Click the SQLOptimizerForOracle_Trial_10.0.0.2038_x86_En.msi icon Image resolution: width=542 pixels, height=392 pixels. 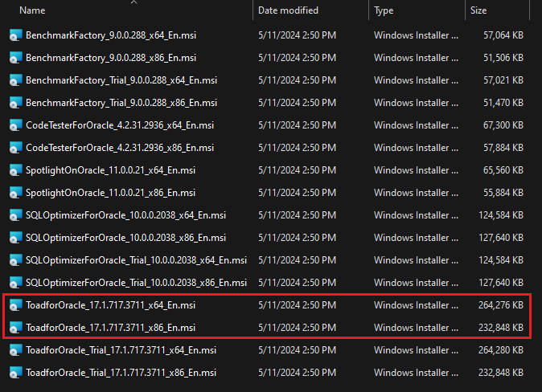(15, 283)
